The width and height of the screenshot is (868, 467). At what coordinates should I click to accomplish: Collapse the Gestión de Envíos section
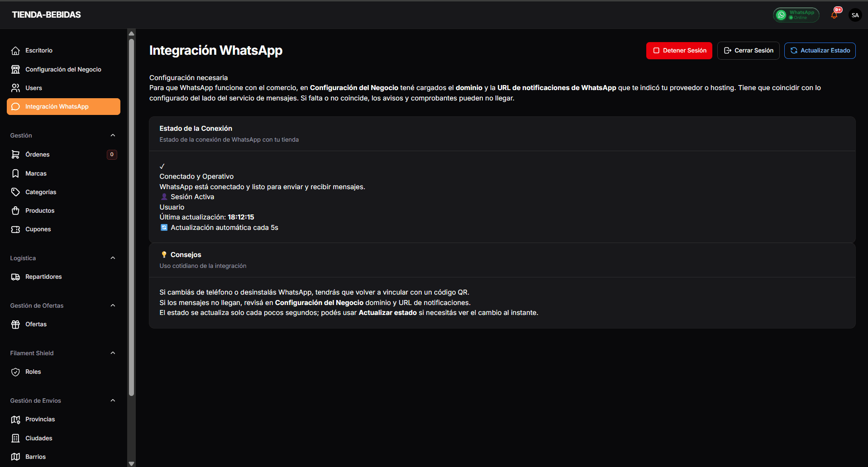point(112,400)
